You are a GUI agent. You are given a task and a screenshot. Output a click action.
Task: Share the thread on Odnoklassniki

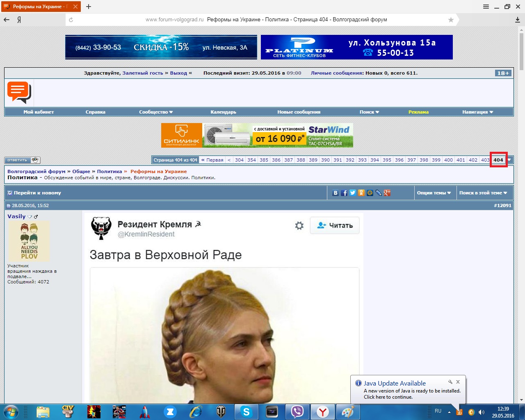(361, 193)
